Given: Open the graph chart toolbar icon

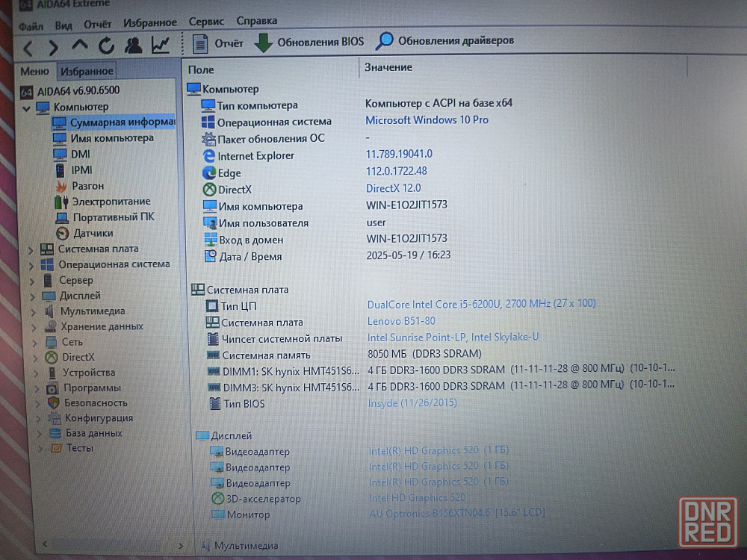Looking at the screenshot, I should tap(161, 45).
